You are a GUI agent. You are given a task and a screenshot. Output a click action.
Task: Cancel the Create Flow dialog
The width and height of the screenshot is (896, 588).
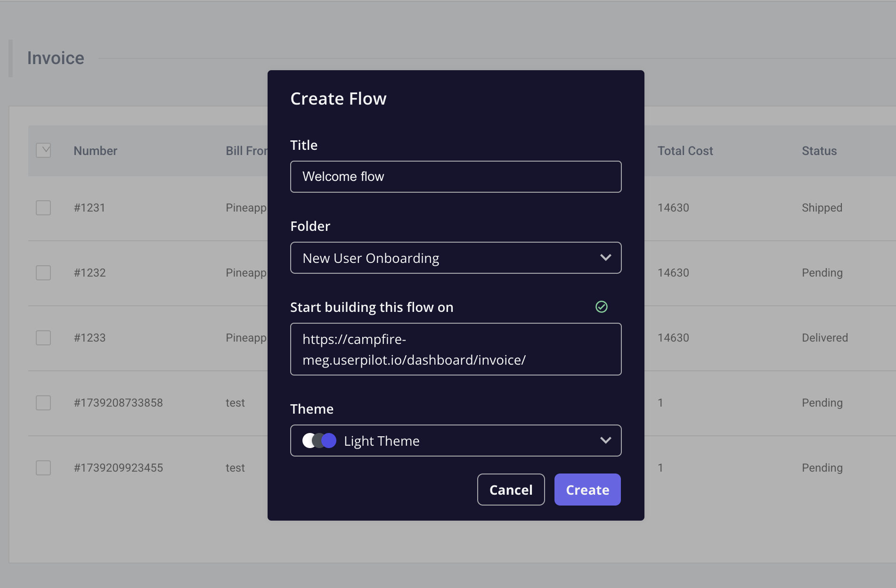511,490
